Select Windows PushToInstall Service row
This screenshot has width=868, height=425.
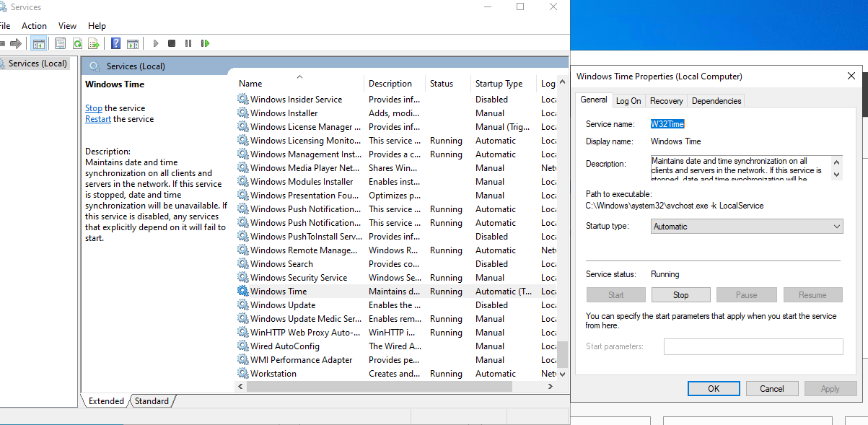[x=395, y=237]
